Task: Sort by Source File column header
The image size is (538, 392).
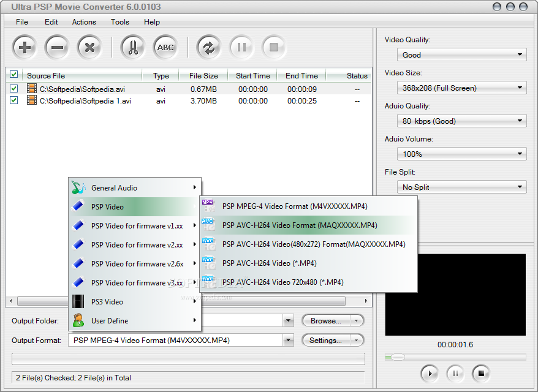Action: click(82, 75)
